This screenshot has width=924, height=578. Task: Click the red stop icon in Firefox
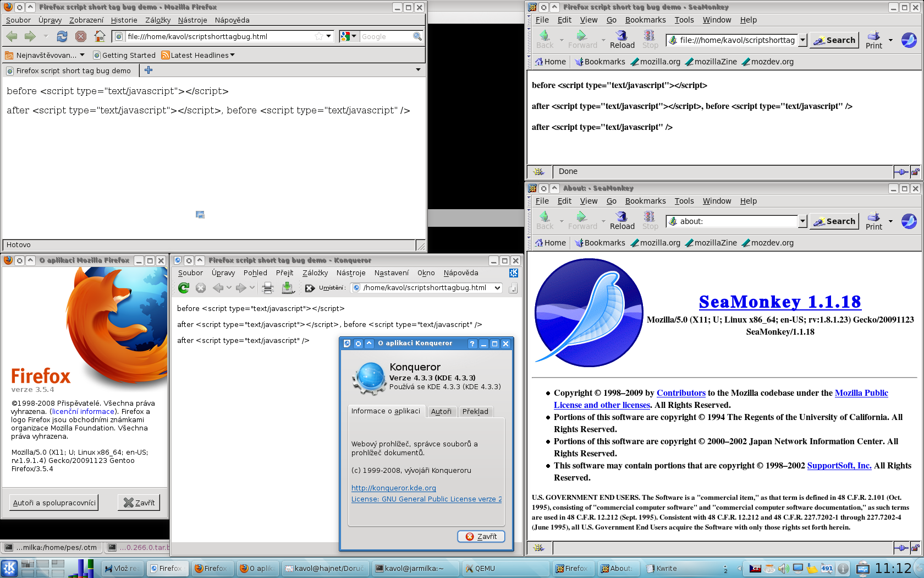81,36
